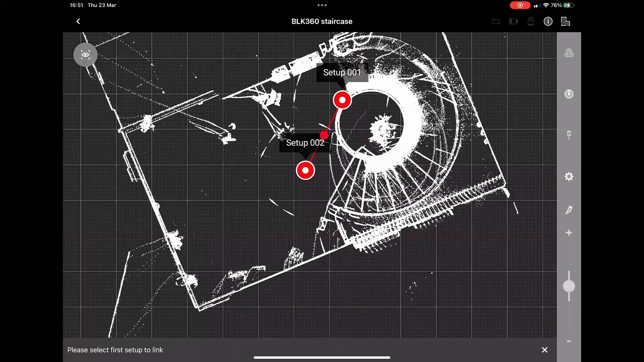Tap the back chevron to exit project
This screenshot has height=362, width=644.
[x=78, y=21]
